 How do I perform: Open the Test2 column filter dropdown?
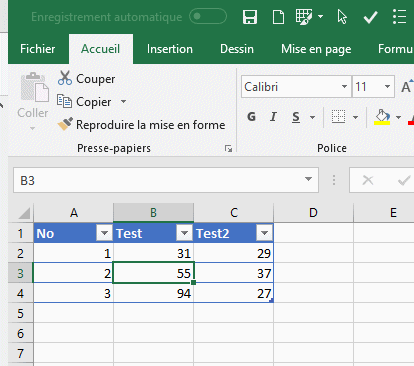coord(264,233)
